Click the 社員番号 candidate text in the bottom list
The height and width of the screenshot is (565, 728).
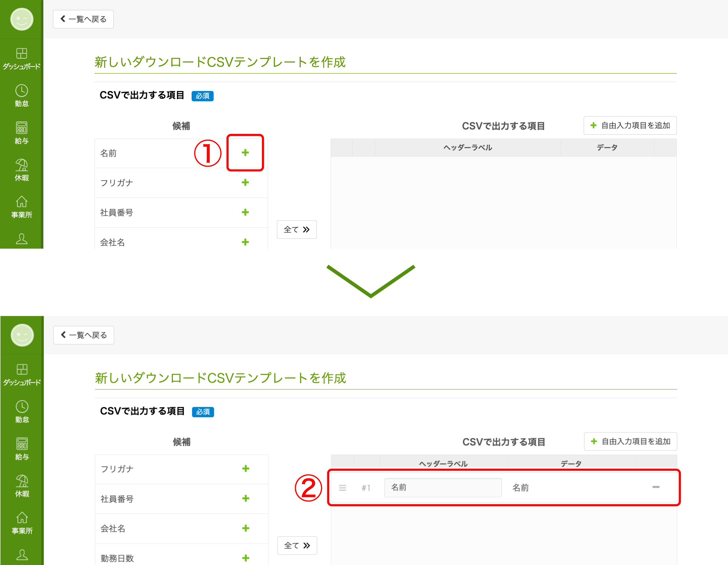click(x=117, y=499)
